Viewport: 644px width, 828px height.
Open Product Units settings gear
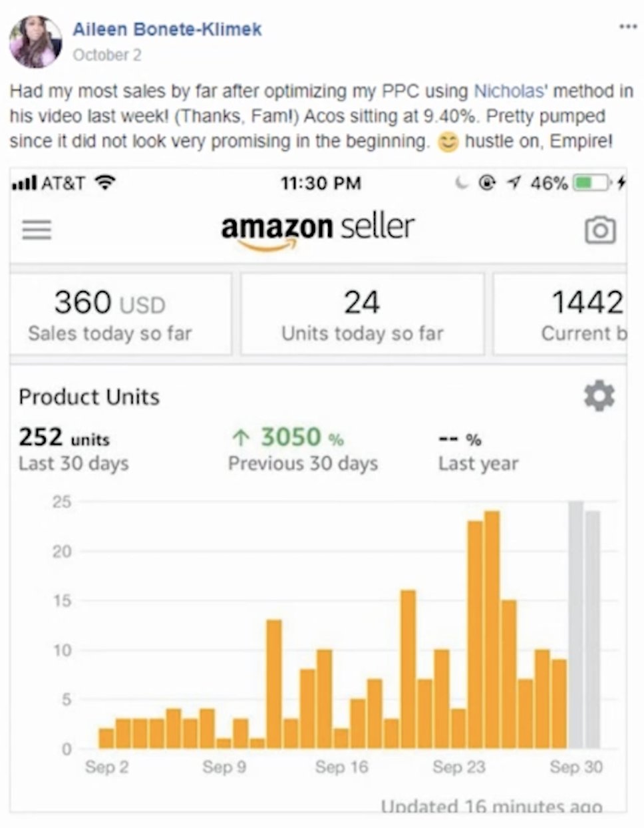599,396
